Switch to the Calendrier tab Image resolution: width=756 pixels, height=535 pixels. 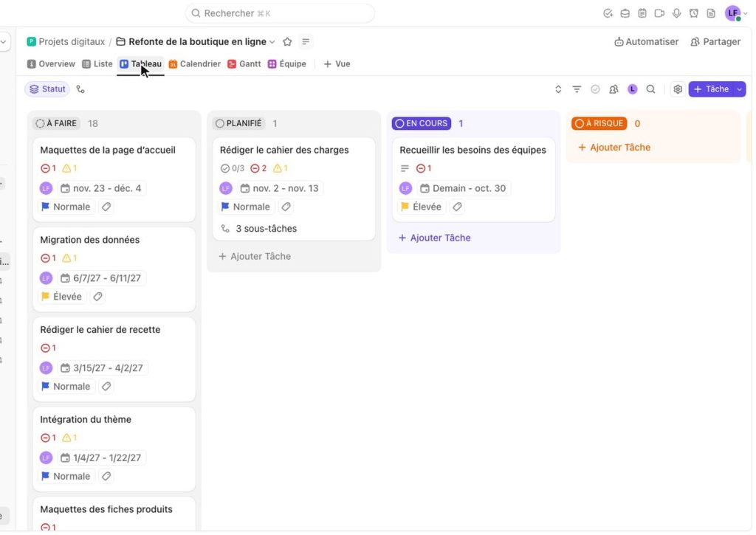click(x=194, y=64)
